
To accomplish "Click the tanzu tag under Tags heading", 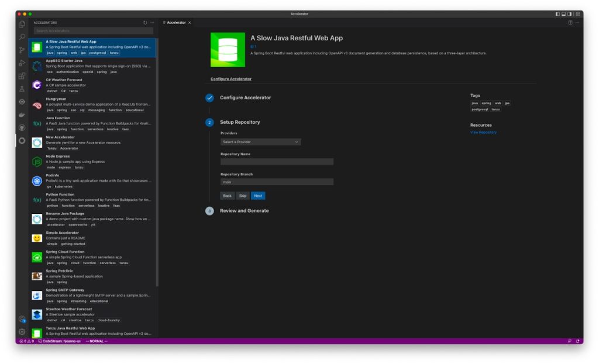I will click(495, 109).
